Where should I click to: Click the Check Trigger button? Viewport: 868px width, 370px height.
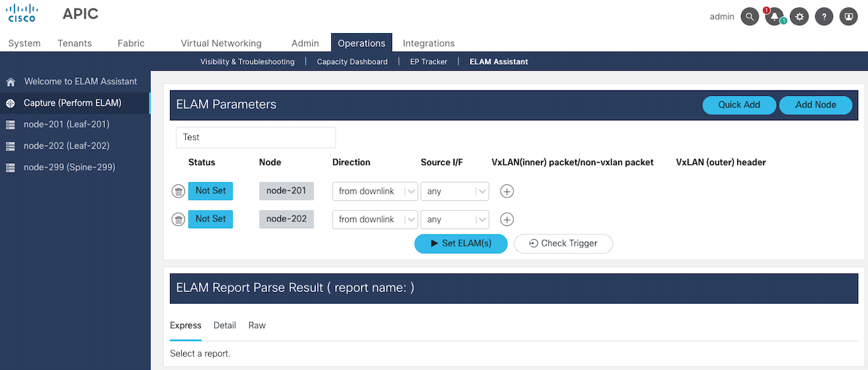(x=563, y=243)
